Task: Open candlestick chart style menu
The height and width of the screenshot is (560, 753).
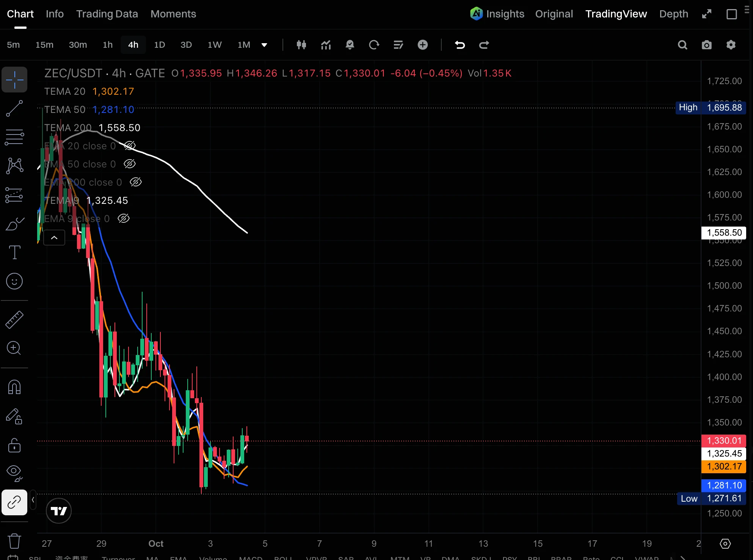Action: (x=301, y=45)
